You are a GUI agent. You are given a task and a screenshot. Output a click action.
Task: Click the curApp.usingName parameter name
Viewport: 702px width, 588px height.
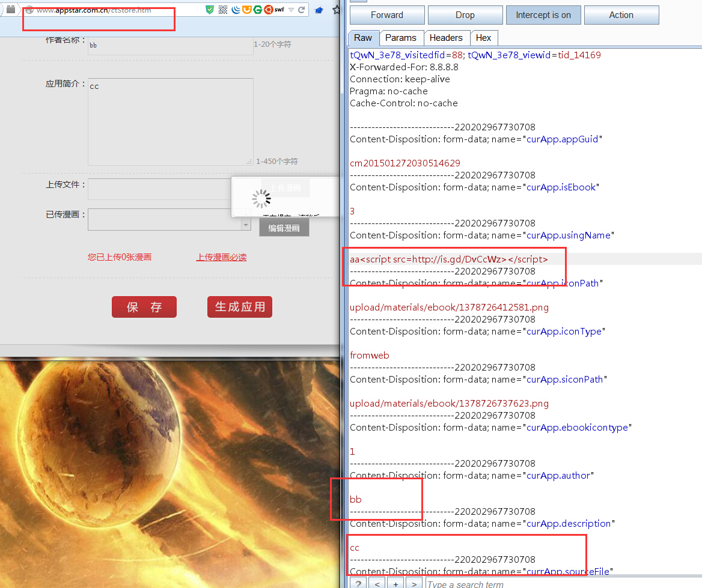coord(568,235)
